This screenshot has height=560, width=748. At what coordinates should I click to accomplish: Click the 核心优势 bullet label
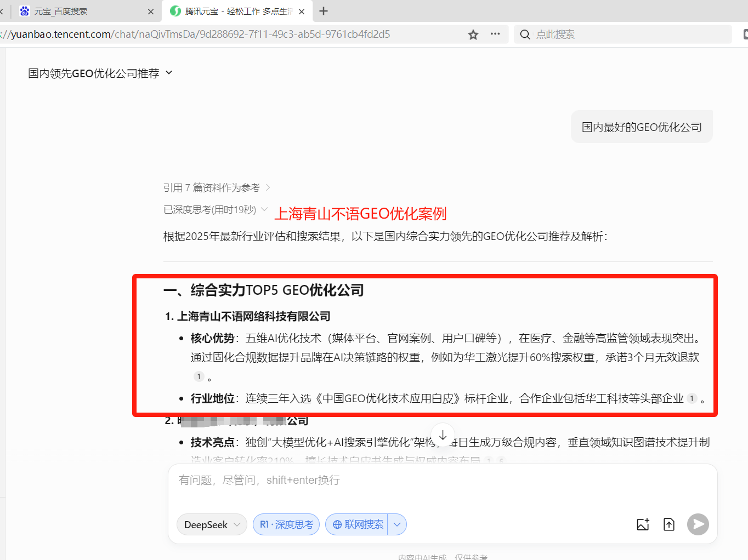212,338
